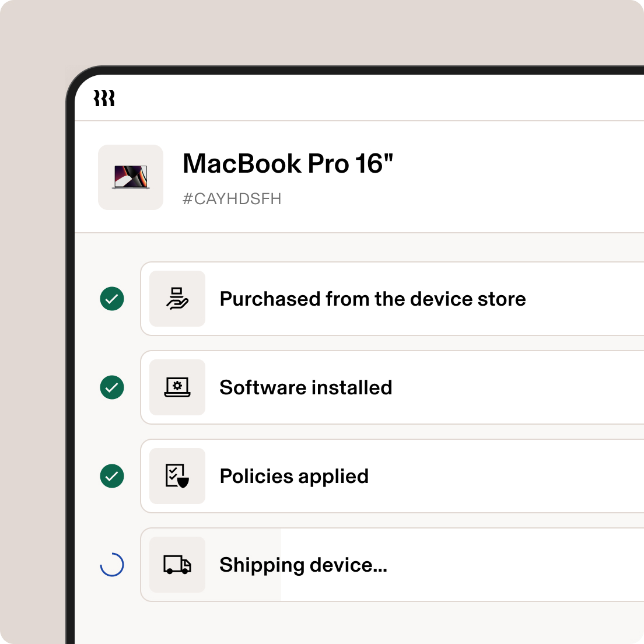The height and width of the screenshot is (644, 644).
Task: Open the MacBook Pro device thumbnail
Action: pos(131,177)
